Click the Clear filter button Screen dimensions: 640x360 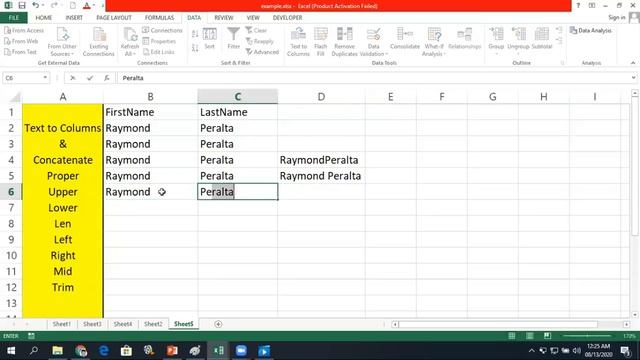(256, 31)
